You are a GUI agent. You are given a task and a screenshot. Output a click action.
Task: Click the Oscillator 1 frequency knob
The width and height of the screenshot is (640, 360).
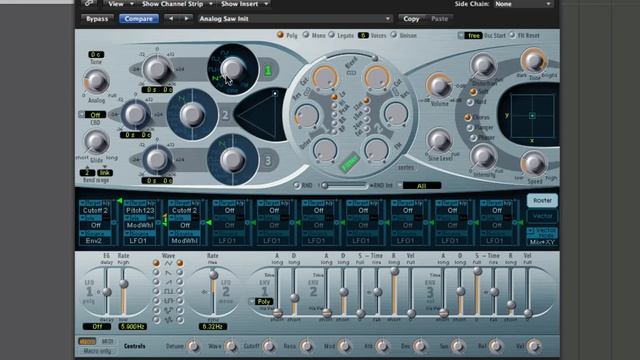(157, 69)
